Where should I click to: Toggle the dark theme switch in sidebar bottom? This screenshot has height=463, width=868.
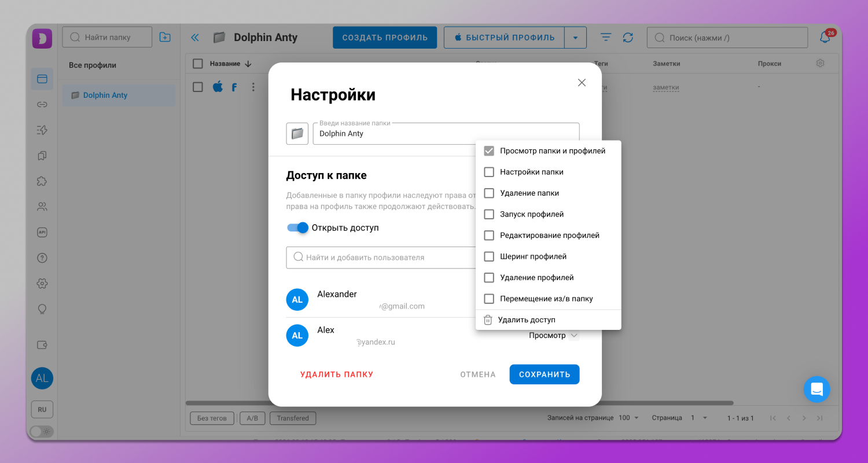click(41, 431)
